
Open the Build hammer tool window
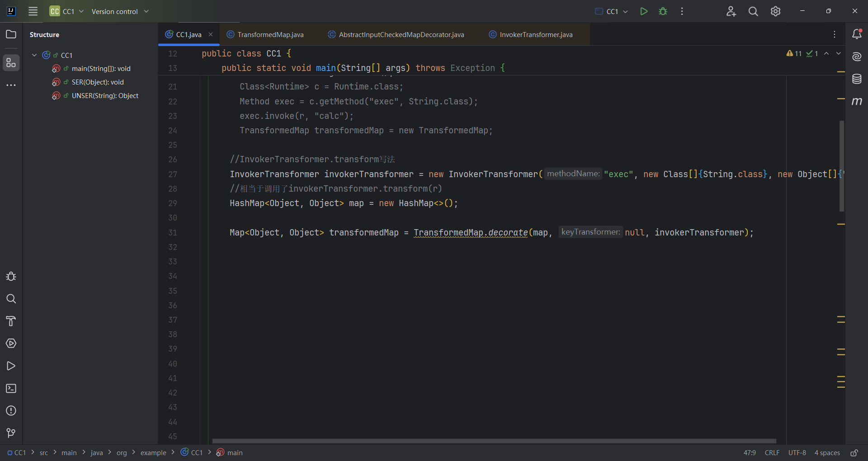click(x=11, y=321)
